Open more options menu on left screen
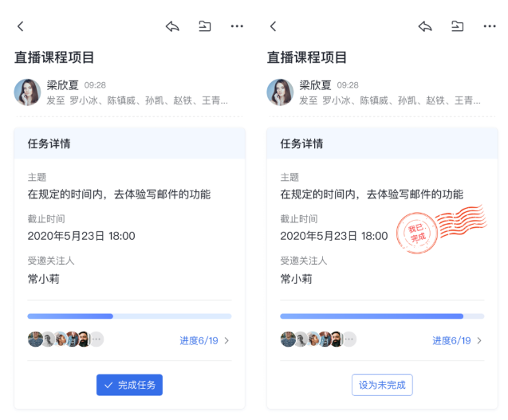The image size is (508, 420). tap(237, 26)
